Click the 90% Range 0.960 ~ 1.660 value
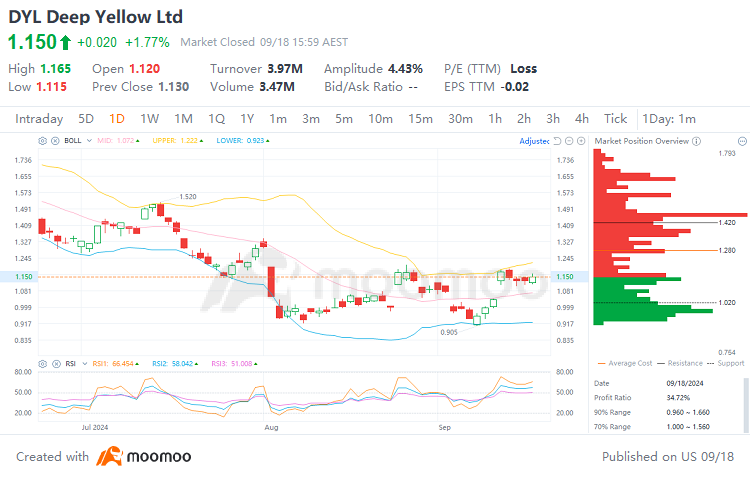Image resolution: width=750 pixels, height=477 pixels. point(688,412)
